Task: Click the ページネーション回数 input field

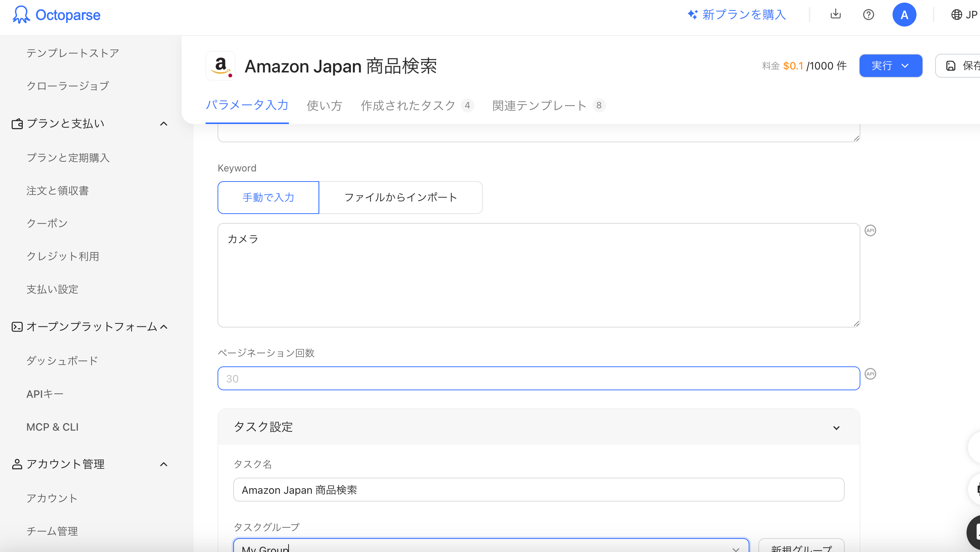Action: (x=538, y=378)
